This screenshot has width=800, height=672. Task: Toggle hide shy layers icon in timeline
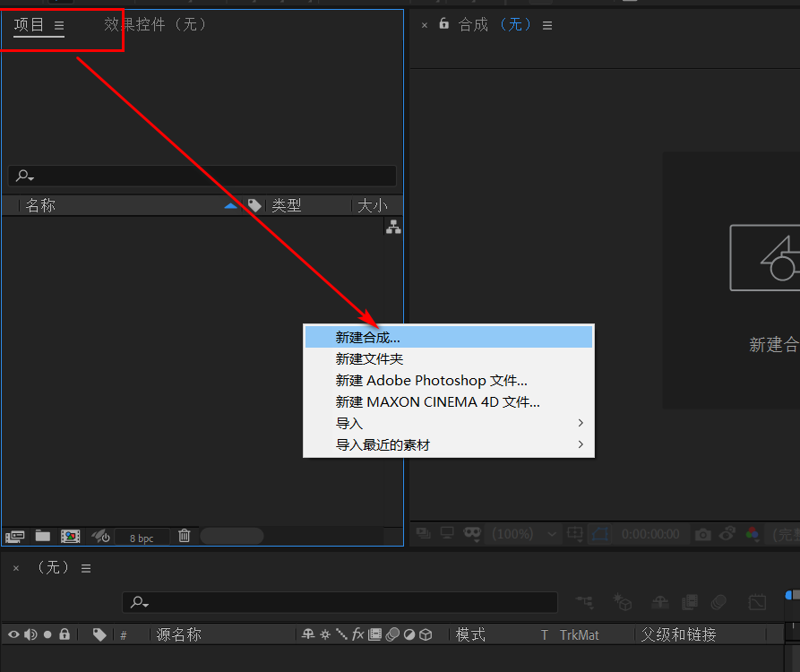[x=659, y=603]
